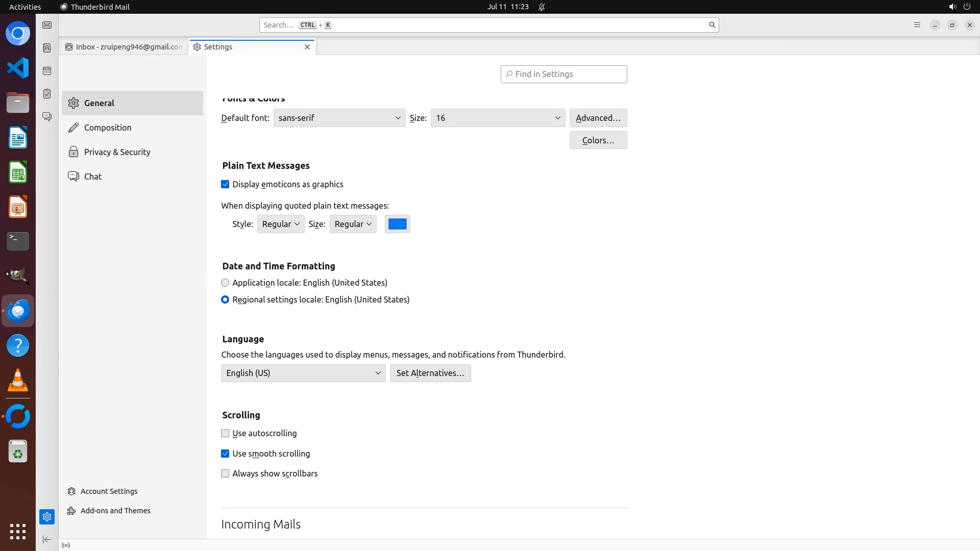Open the font Size 16 dropdown
Viewport: 980px width, 551px height.
coord(498,118)
